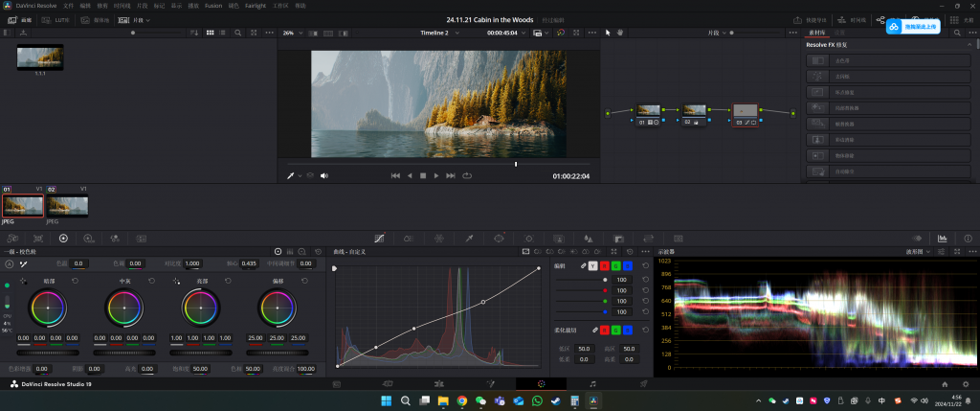Click the LUT library button
The width and height of the screenshot is (980, 411).
[59, 19]
